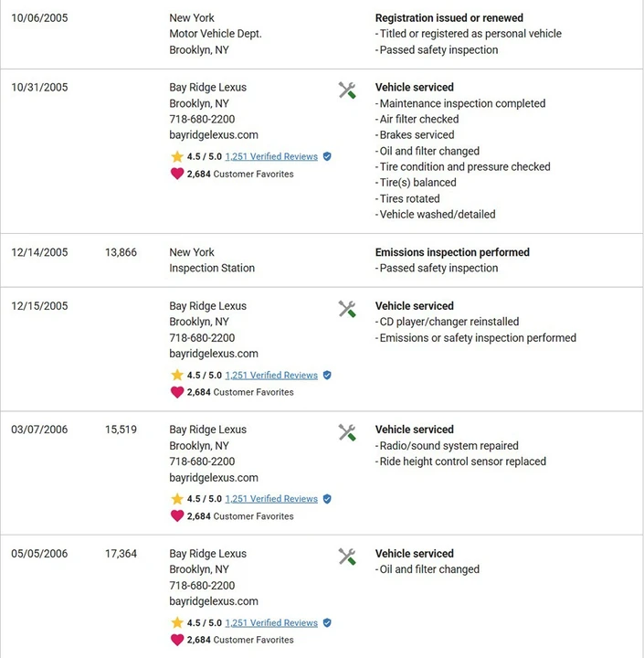Click the star rating icon in the 05/05/2006 entry

177,622
